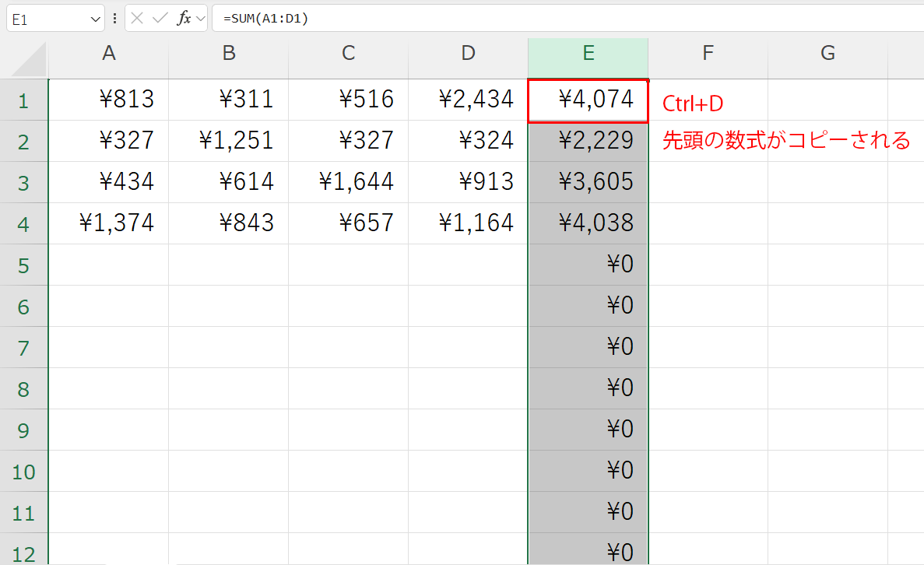
Task: Select row 1 header
Action: point(24,100)
